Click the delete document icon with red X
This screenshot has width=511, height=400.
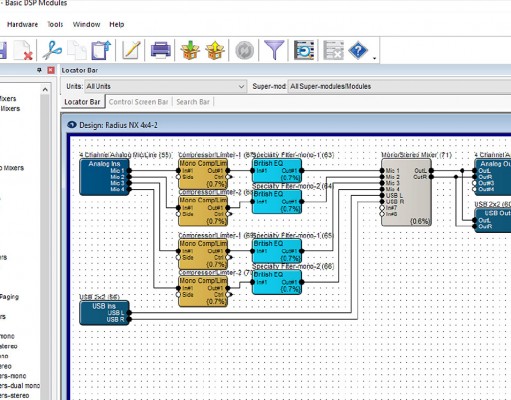tap(23, 50)
